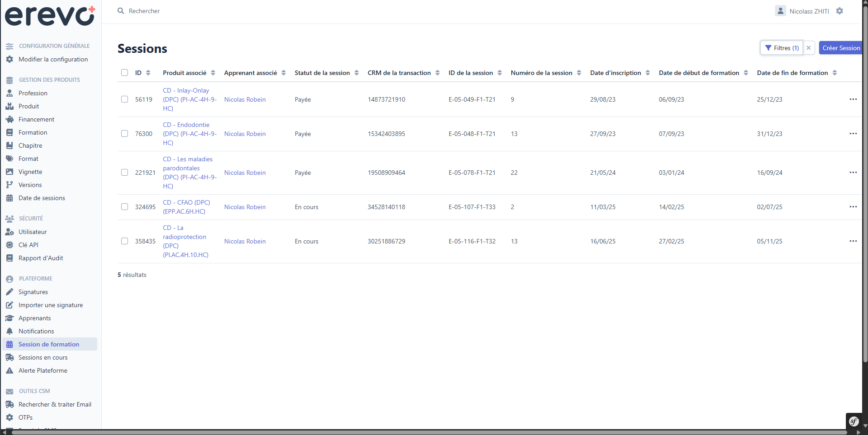Click the search magnifier icon
The width and height of the screenshot is (868, 435).
click(121, 11)
